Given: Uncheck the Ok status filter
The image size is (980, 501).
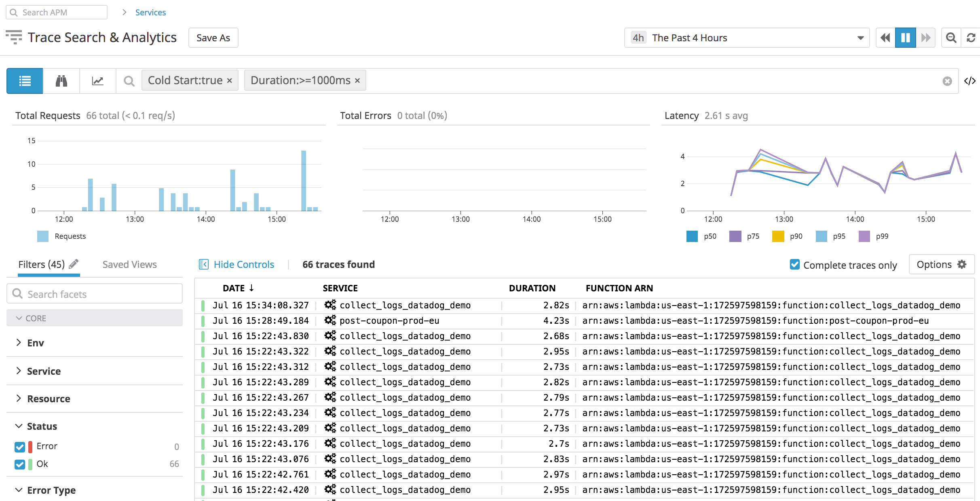Looking at the screenshot, I should tap(19, 464).
